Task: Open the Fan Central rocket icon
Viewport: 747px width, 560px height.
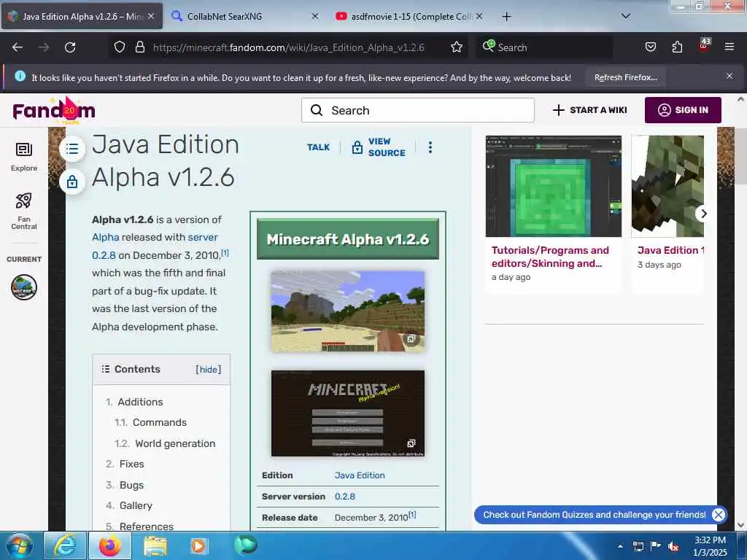Action: tap(24, 211)
